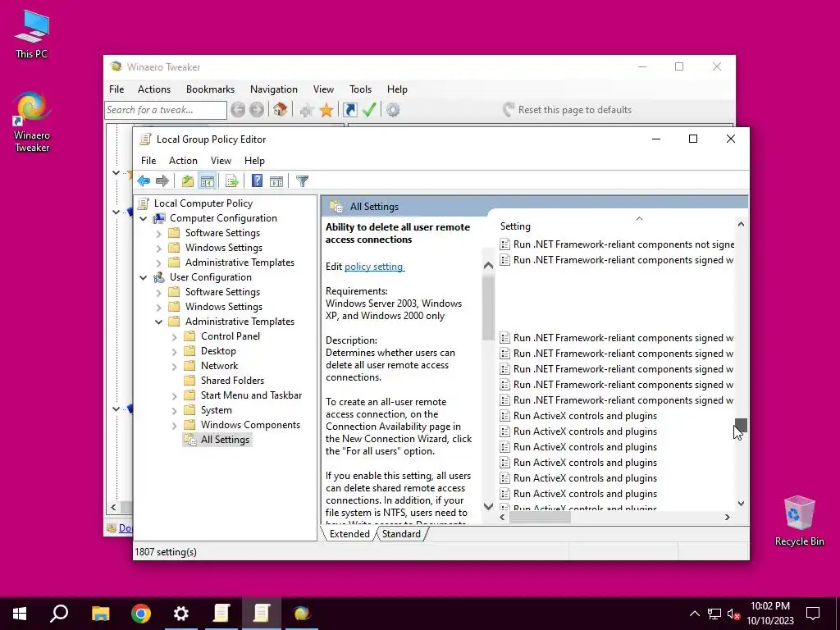Open View menu in Local Group Policy Editor
The height and width of the screenshot is (630, 840).
pos(221,161)
